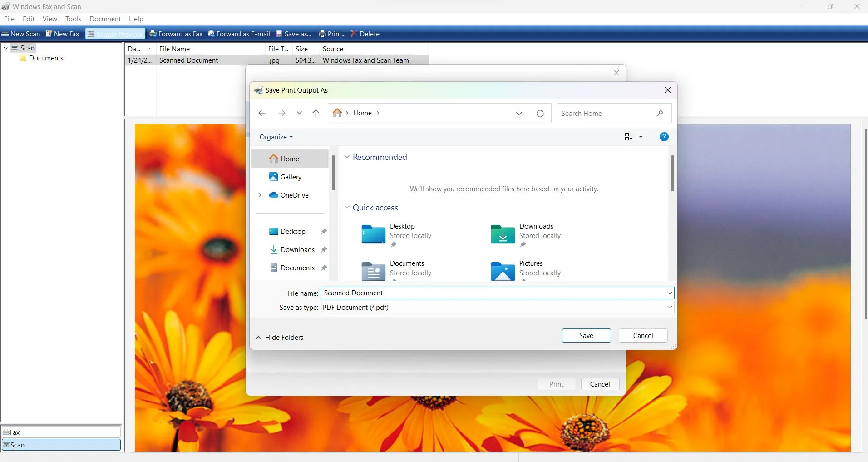The image size is (868, 462).
Task: Switch to the Fax tab
Action: 61,432
